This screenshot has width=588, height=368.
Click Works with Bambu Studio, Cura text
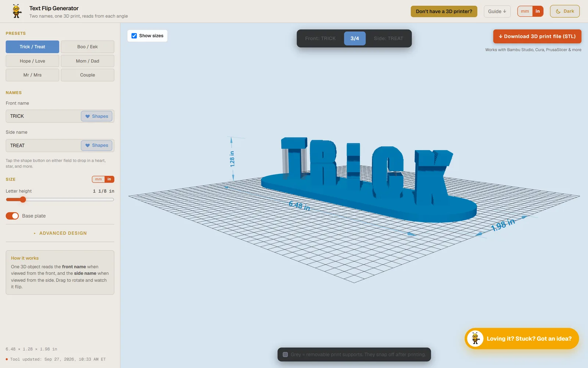click(x=533, y=50)
